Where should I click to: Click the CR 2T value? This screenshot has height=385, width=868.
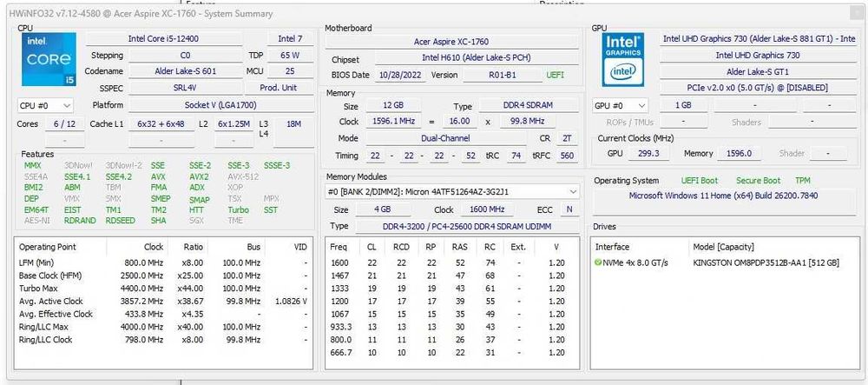(x=567, y=138)
